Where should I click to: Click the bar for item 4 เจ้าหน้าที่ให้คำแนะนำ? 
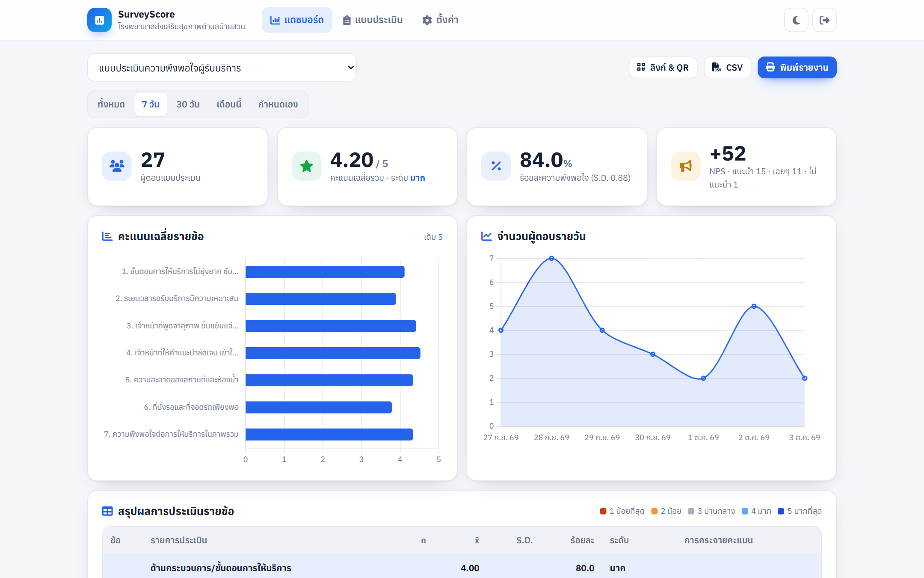point(333,353)
